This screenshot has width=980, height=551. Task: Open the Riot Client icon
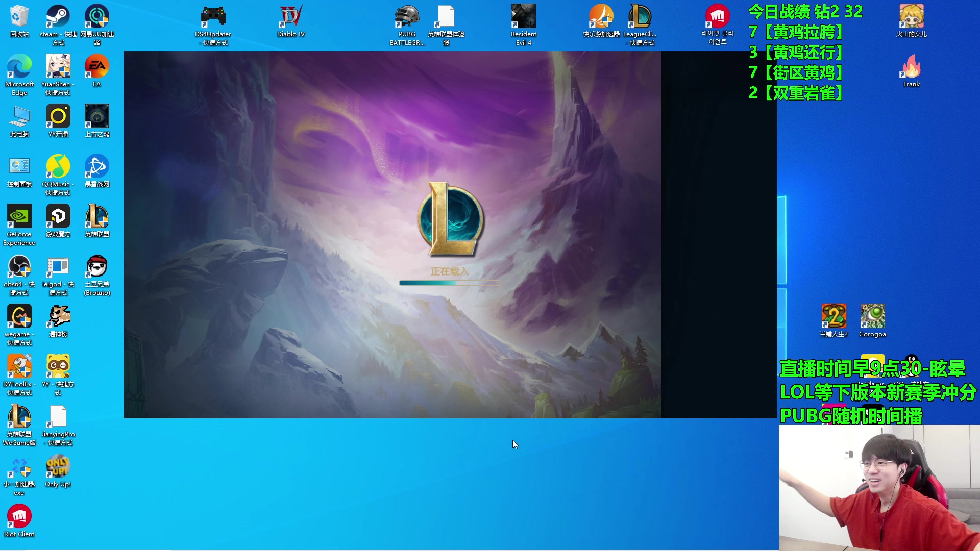[x=19, y=520]
